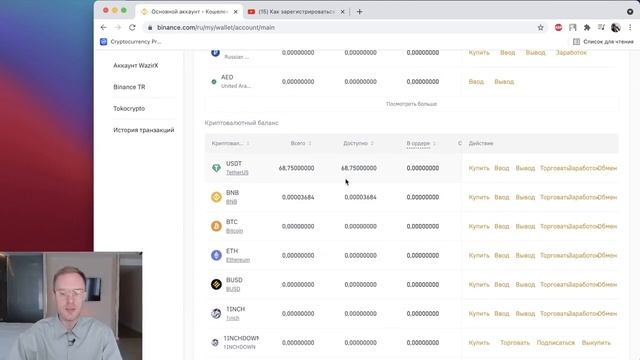Click Ввод in the AED row
The image size is (640, 360).
[476, 82]
